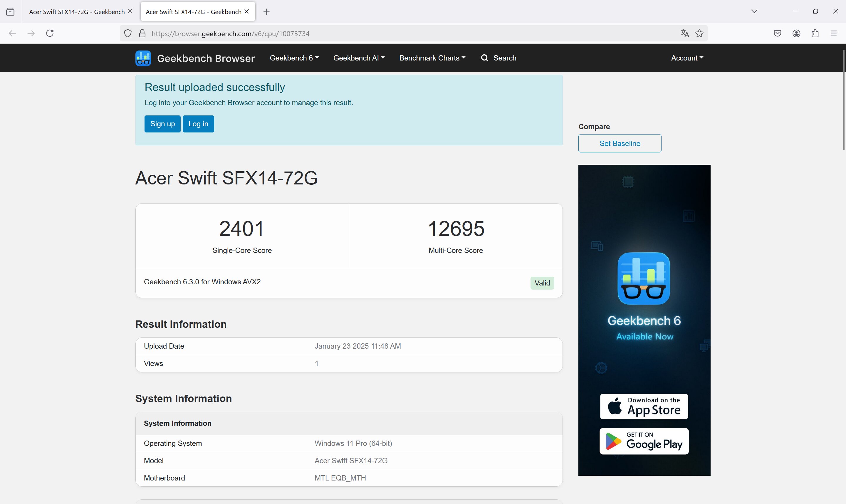The width and height of the screenshot is (846, 504).
Task: Reload the page with refresh icon
Action: pos(50,33)
